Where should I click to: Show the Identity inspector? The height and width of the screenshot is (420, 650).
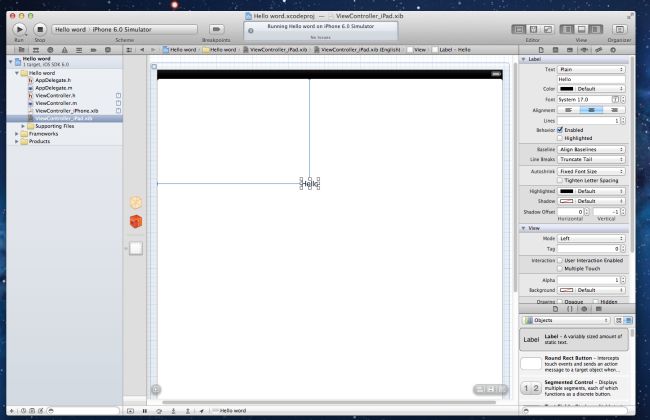tap(570, 50)
